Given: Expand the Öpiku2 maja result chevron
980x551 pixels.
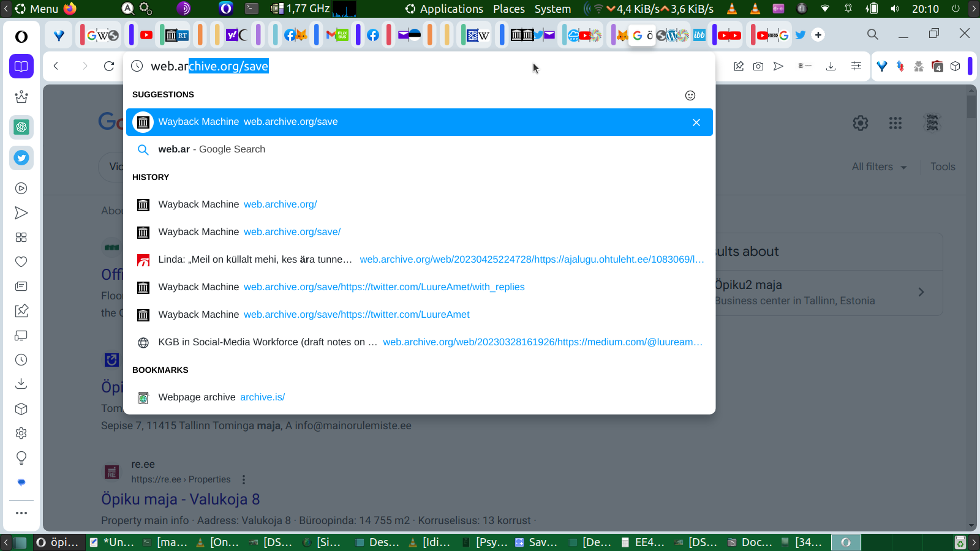Looking at the screenshot, I should pyautogui.click(x=921, y=292).
